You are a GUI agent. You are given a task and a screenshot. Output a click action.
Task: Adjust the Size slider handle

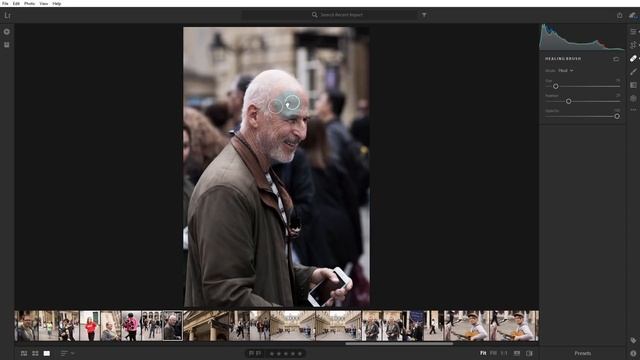click(556, 86)
